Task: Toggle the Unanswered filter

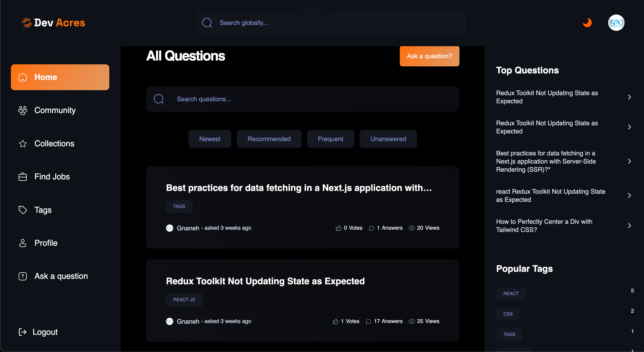Action: pos(388,139)
